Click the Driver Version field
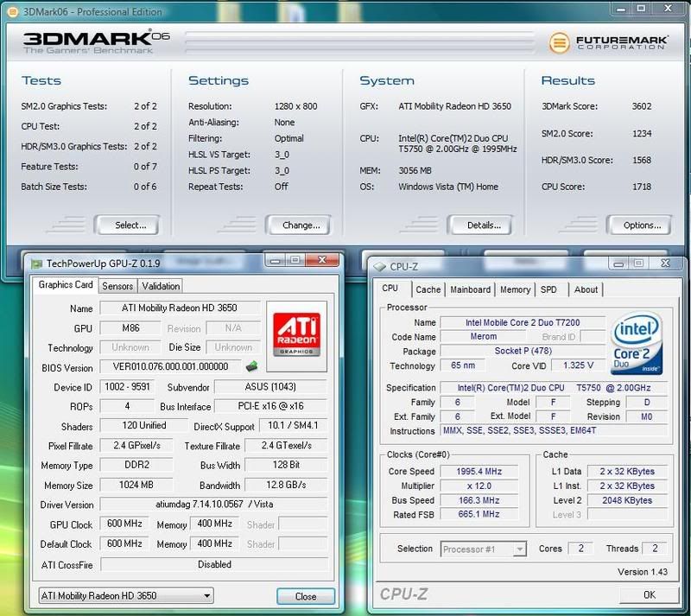This screenshot has width=691, height=616. [x=214, y=504]
